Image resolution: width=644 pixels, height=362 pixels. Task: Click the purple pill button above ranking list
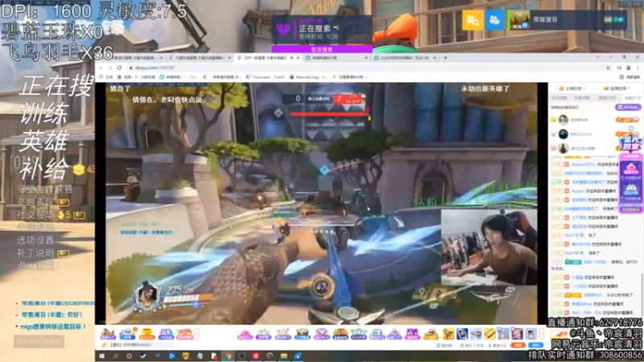click(628, 107)
